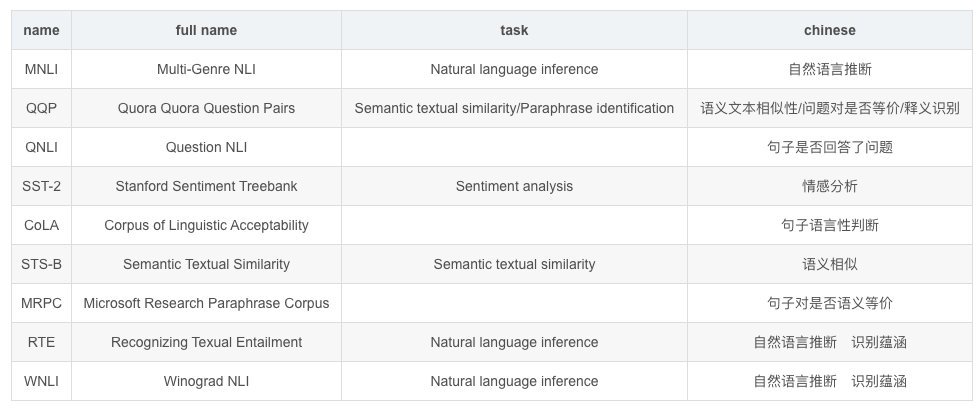Select the QQP name cell
978x409 pixels.
[x=41, y=108]
